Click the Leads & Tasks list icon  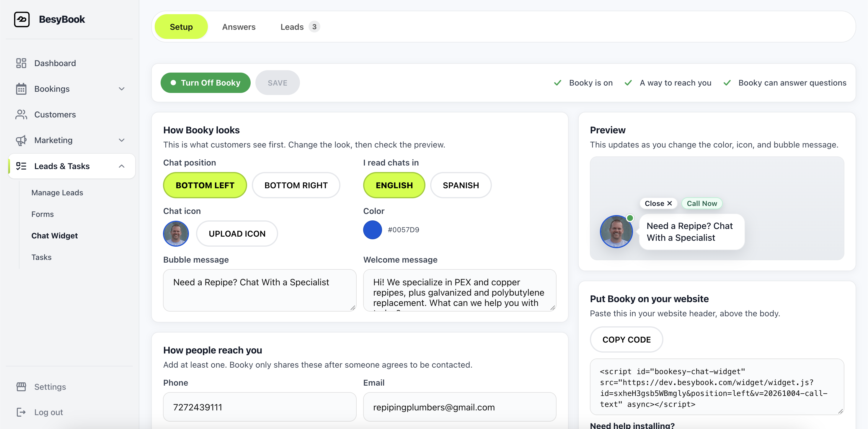click(x=21, y=166)
